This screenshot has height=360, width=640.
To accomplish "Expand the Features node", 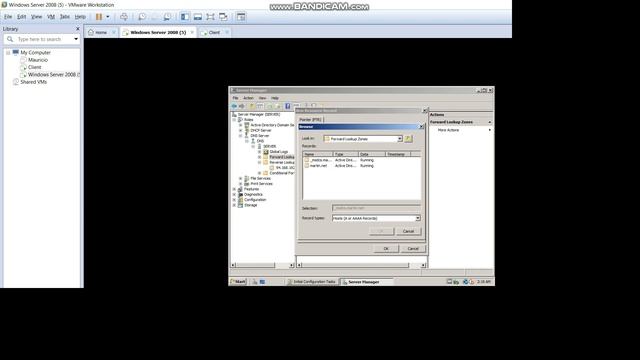I will click(x=234, y=189).
